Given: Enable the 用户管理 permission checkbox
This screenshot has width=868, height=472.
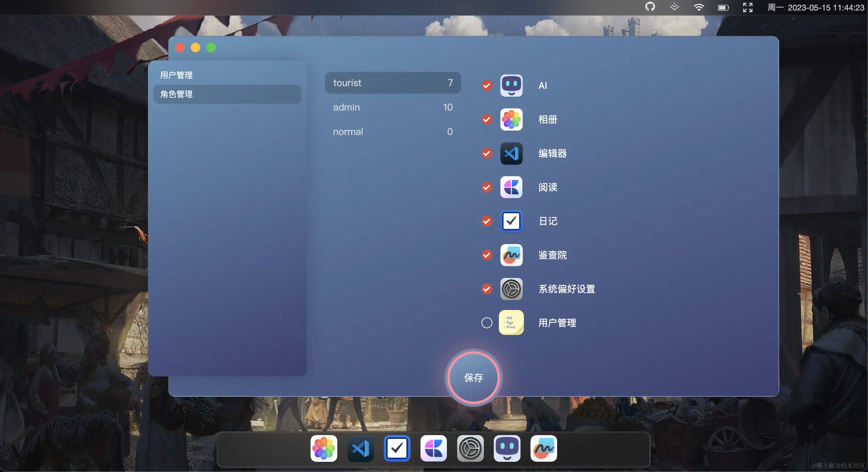Looking at the screenshot, I should (x=487, y=323).
